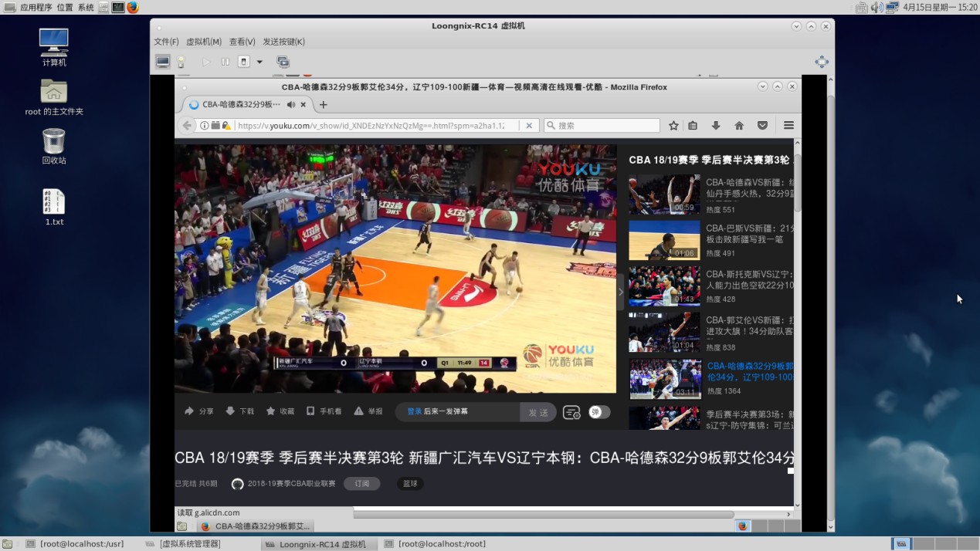Pause the virtual machine
Screen dimensions: 980x551
(x=226, y=62)
